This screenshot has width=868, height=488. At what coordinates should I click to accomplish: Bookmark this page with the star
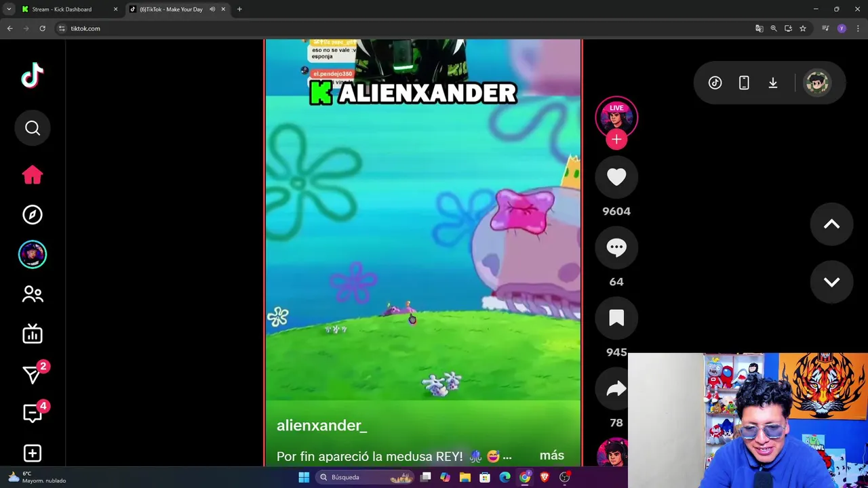(803, 28)
